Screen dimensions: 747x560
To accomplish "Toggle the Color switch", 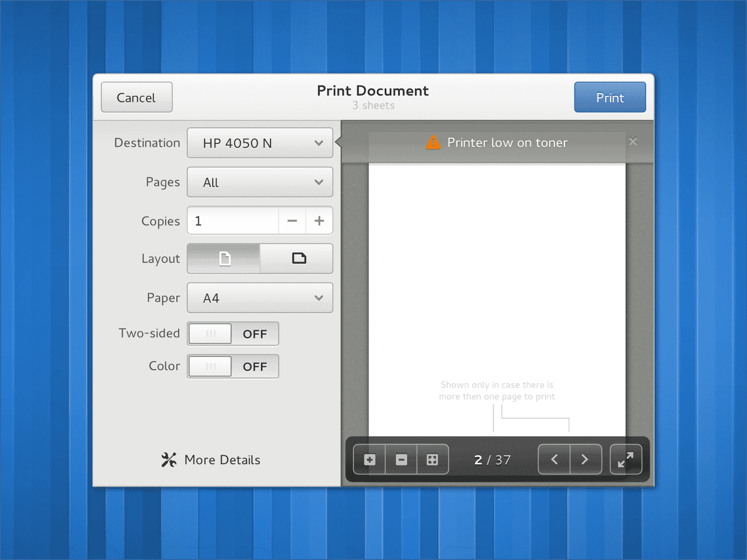I will (x=233, y=366).
